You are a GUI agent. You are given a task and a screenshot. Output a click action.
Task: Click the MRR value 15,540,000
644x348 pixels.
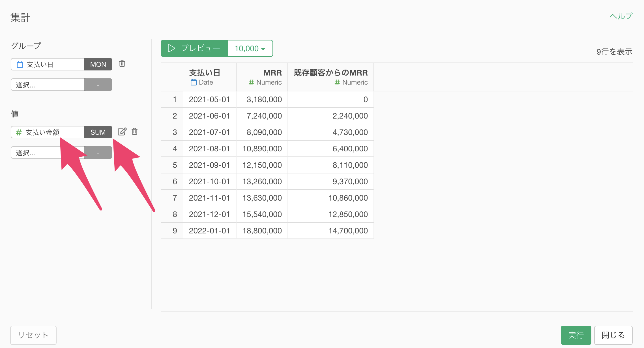pos(262,214)
